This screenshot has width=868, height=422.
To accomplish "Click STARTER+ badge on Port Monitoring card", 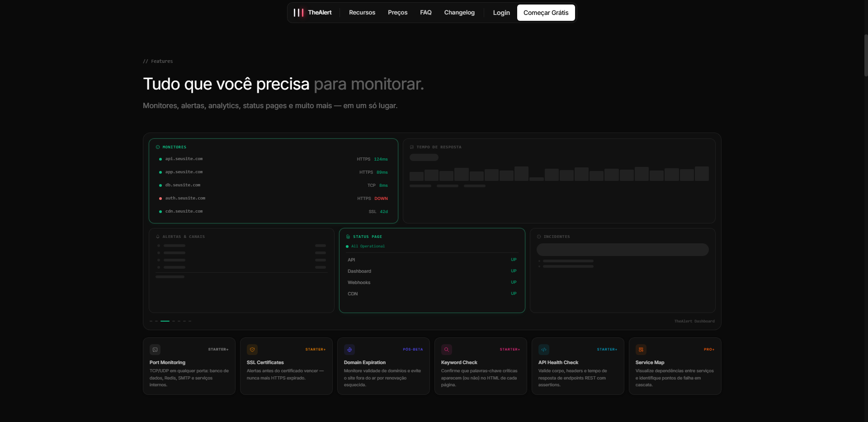I will click(218, 350).
